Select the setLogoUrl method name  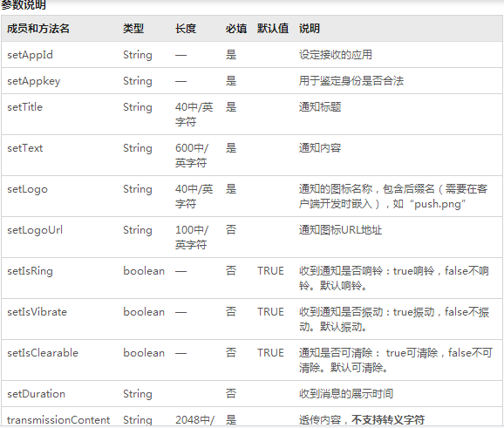35,230
